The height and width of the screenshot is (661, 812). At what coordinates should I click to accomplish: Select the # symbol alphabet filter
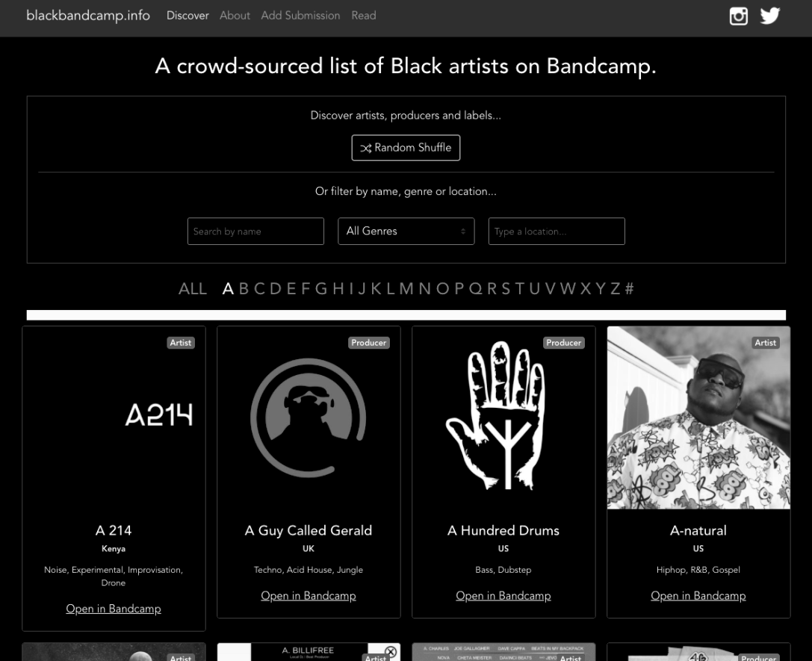pos(629,289)
